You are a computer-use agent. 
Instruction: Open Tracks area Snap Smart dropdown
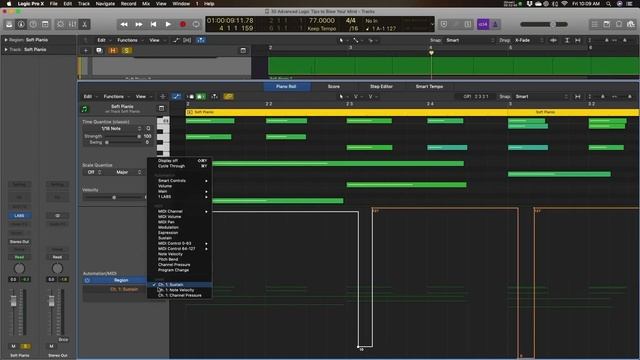(469, 40)
